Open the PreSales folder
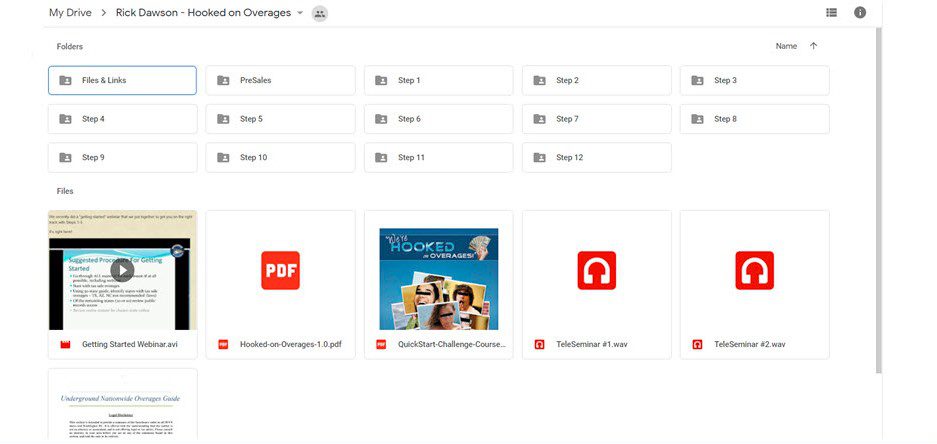Screen dimensions: 937x444 click(x=280, y=80)
